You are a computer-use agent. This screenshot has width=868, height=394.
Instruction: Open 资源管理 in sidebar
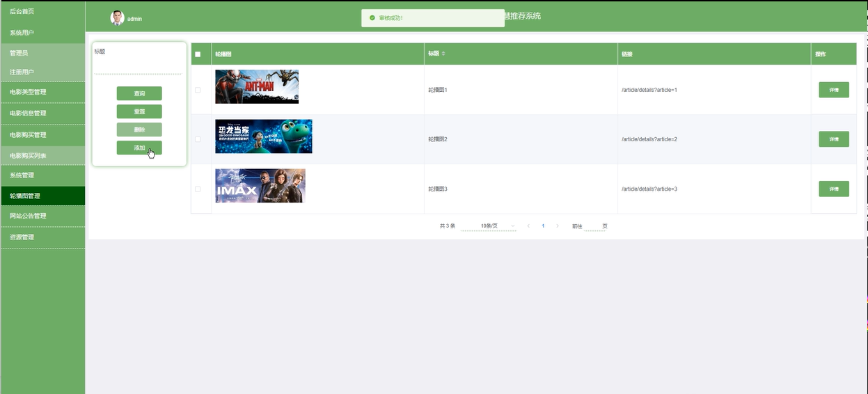pos(42,237)
